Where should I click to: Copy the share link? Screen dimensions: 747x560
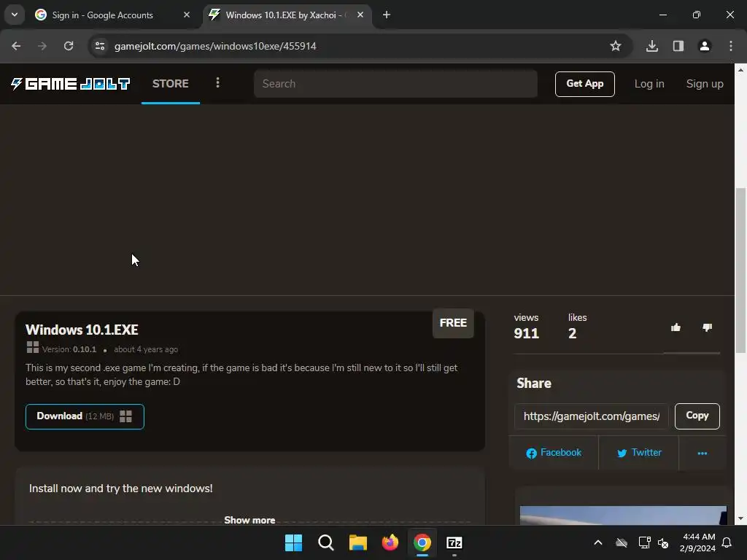pyautogui.click(x=697, y=416)
